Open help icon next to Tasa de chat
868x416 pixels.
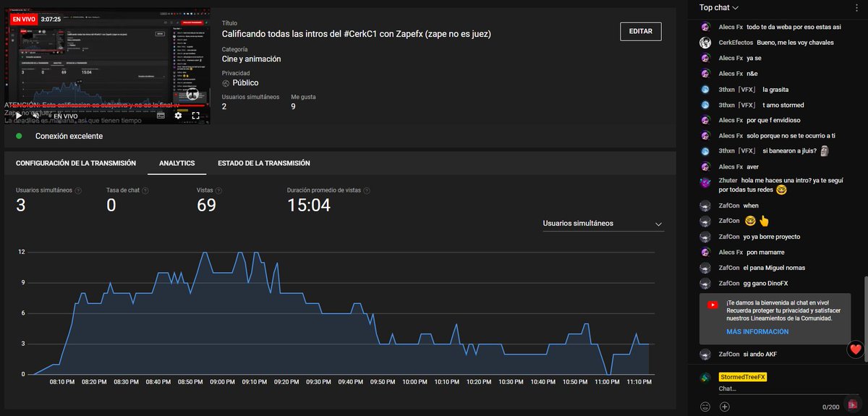coord(145,190)
